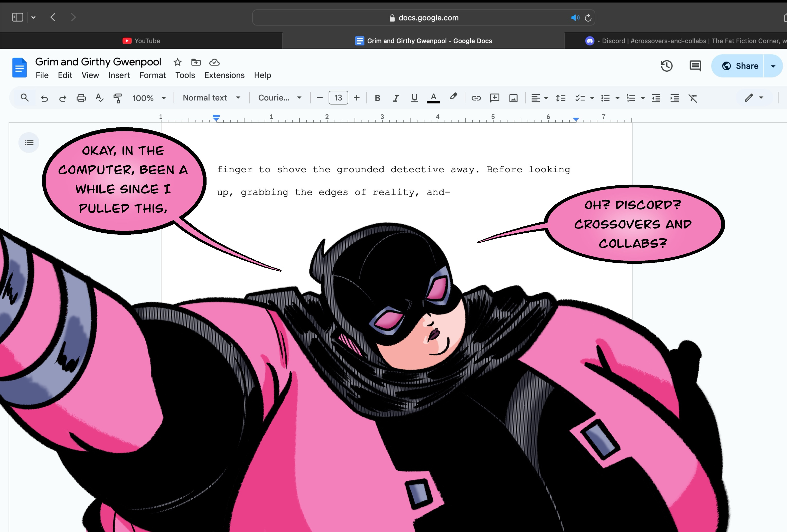Rename the Grim and Girthy Gwenpool title

point(98,62)
